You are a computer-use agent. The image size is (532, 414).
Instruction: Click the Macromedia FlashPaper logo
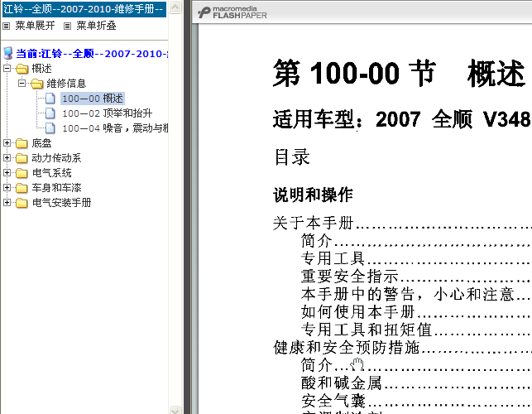coord(232,12)
